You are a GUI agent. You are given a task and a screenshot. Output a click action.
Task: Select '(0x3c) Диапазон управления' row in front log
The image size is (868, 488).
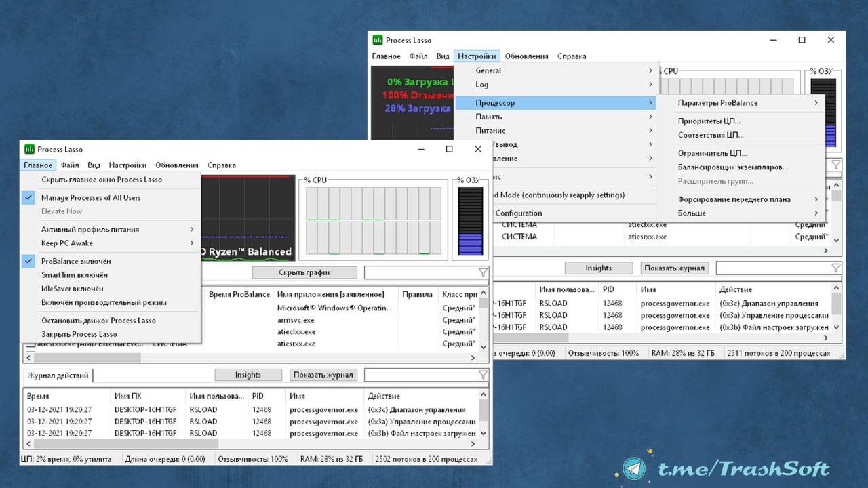tap(416, 410)
